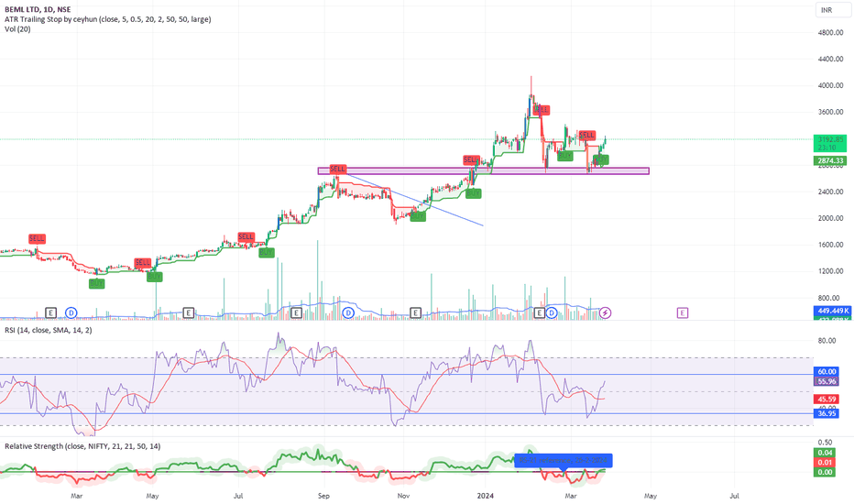This screenshot has width=854, height=504.
Task: Click the SELL signal beside the 3192.85 price line
Action: coord(586,135)
